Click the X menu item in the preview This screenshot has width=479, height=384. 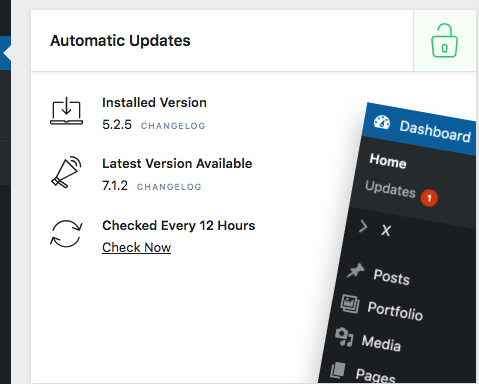pos(386,230)
